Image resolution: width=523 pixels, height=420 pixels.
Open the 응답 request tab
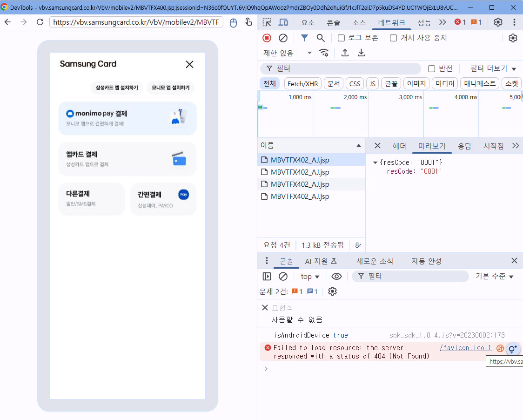pyautogui.click(x=464, y=146)
